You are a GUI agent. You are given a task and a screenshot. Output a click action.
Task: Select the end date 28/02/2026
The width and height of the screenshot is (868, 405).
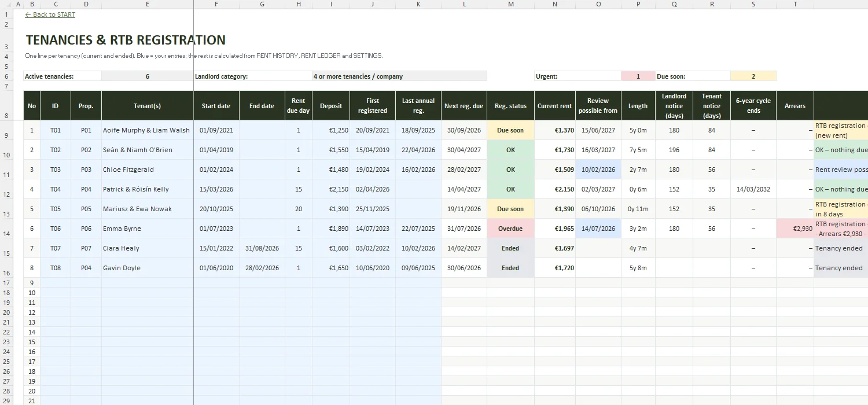pyautogui.click(x=262, y=268)
